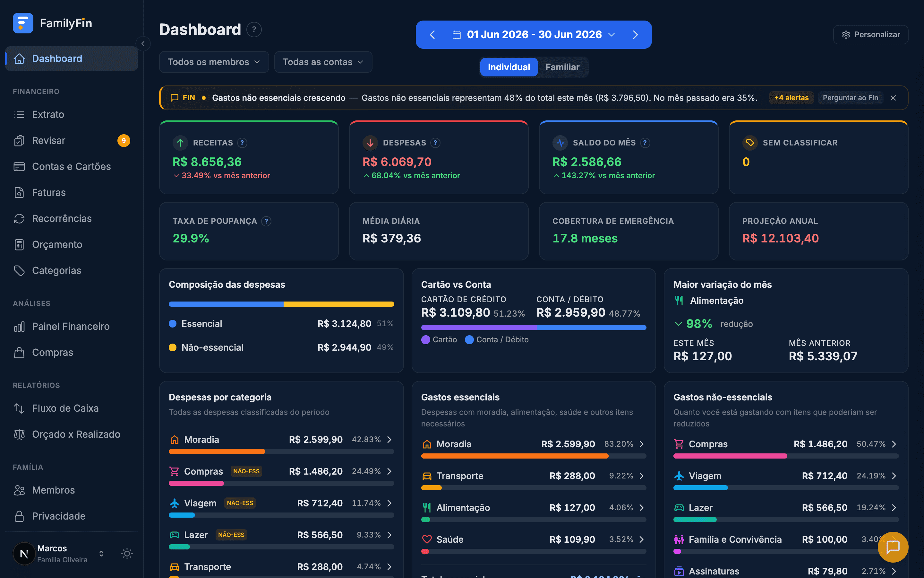
Task: Click the Moradia bar in Gastos essenciais
Action: 534,456
